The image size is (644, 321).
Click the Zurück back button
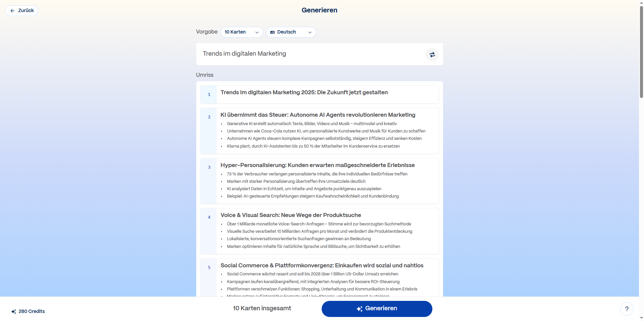pos(22,11)
